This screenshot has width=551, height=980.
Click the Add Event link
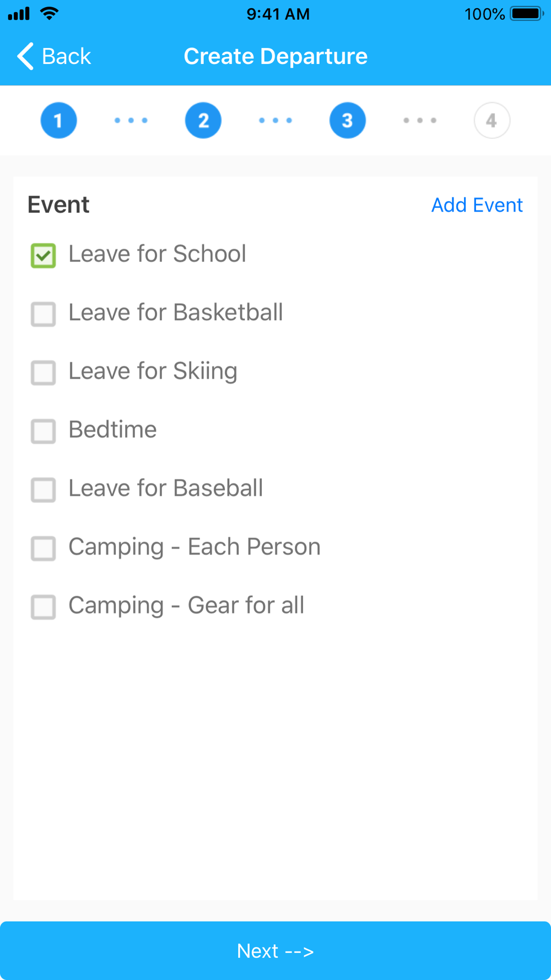tap(477, 205)
